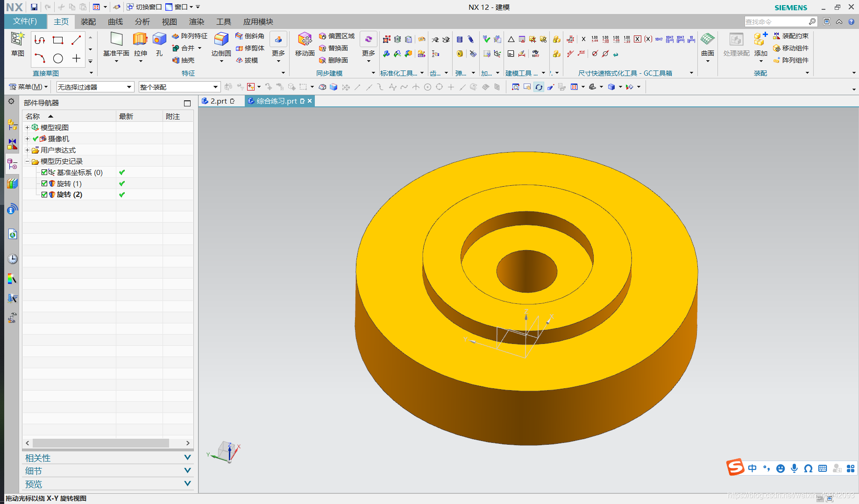This screenshot has width=859, height=504.
Task: Click the Add component (添加) icon
Action: coord(760,44)
